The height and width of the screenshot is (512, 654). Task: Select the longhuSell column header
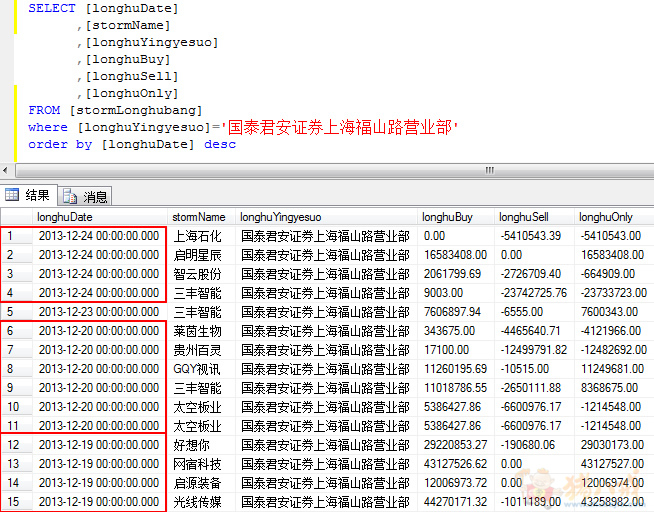[534, 217]
